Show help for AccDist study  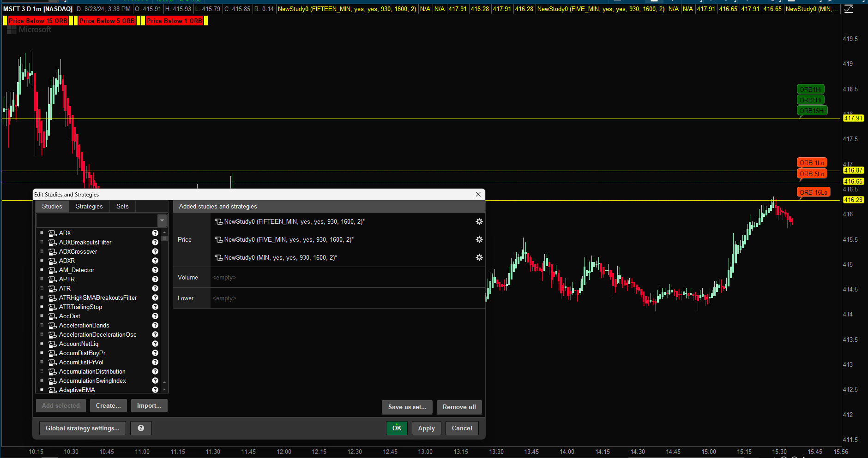point(155,316)
